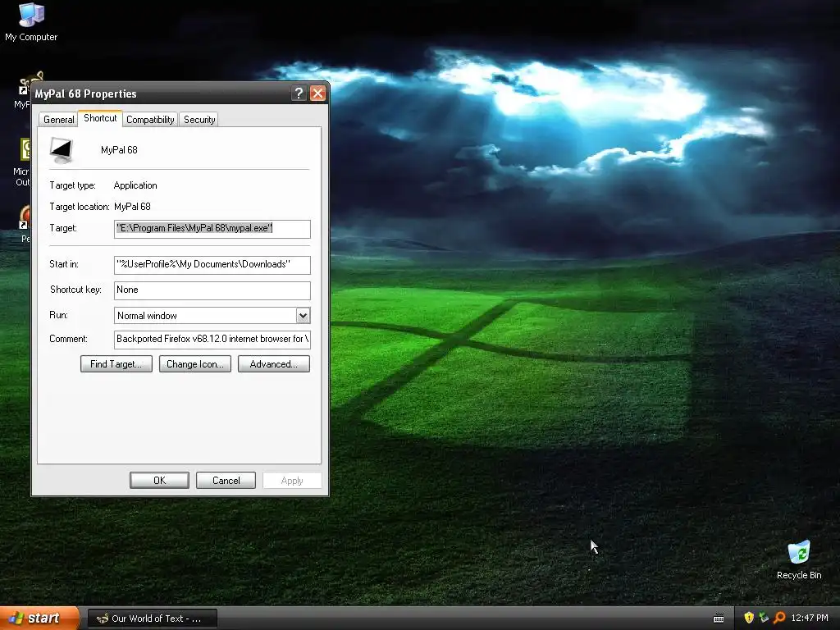840x630 pixels.
Task: Open the Security tab
Action: pyautogui.click(x=199, y=120)
